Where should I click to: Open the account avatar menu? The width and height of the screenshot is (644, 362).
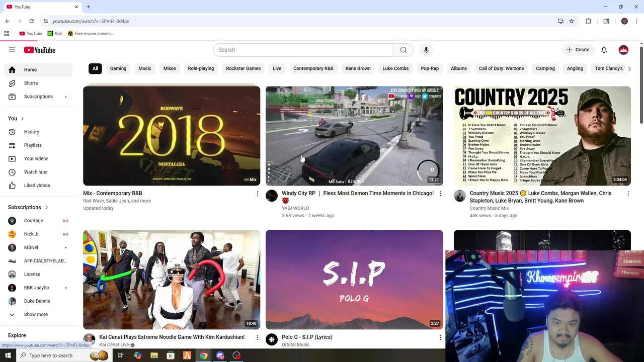pyautogui.click(x=623, y=50)
